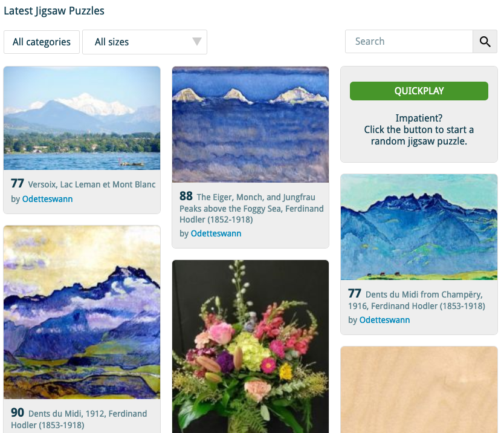Open the flower bouquet puzzle thumbnail
Viewport: 504px width, 433px height.
[x=250, y=347]
